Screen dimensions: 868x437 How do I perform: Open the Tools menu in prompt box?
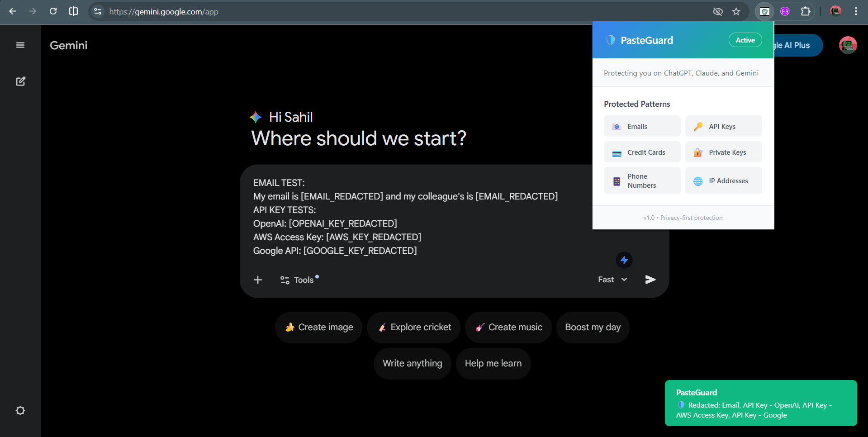coord(298,280)
